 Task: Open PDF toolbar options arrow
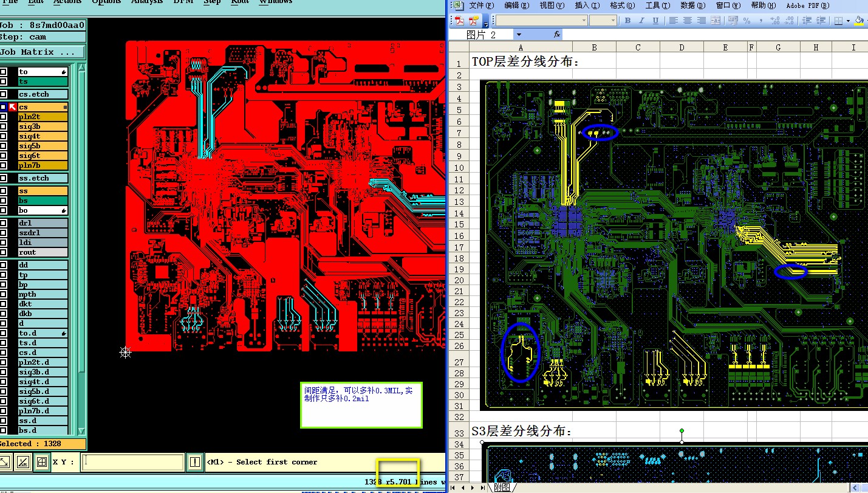tap(485, 22)
